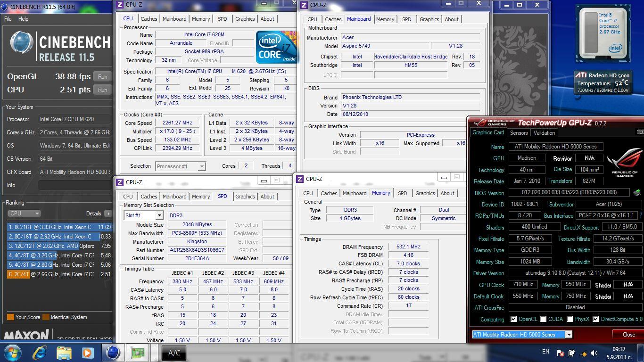Image resolution: width=644 pixels, height=362 pixels.
Task: Click the Z title icon of the CPU-Z Memory window
Action: (x=299, y=179)
